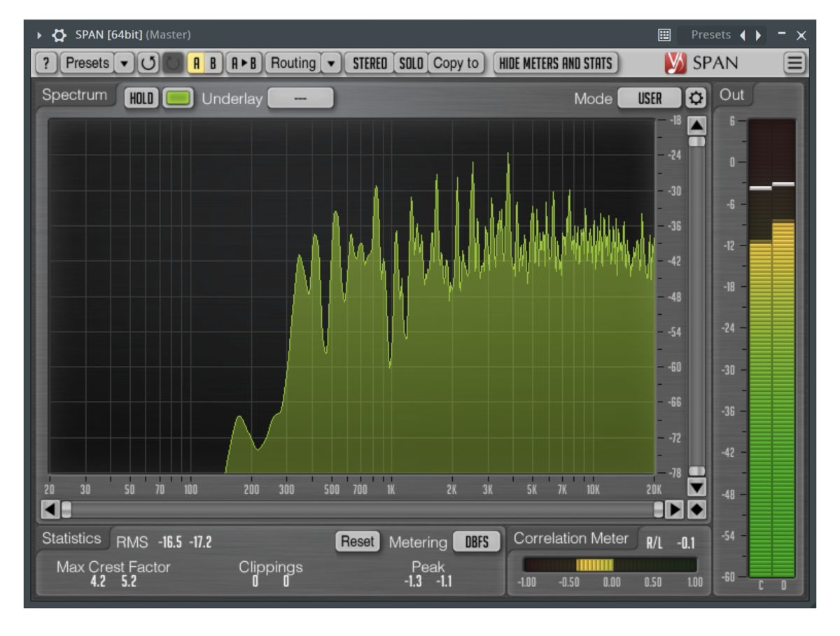Copy state A to B

pos(244,63)
